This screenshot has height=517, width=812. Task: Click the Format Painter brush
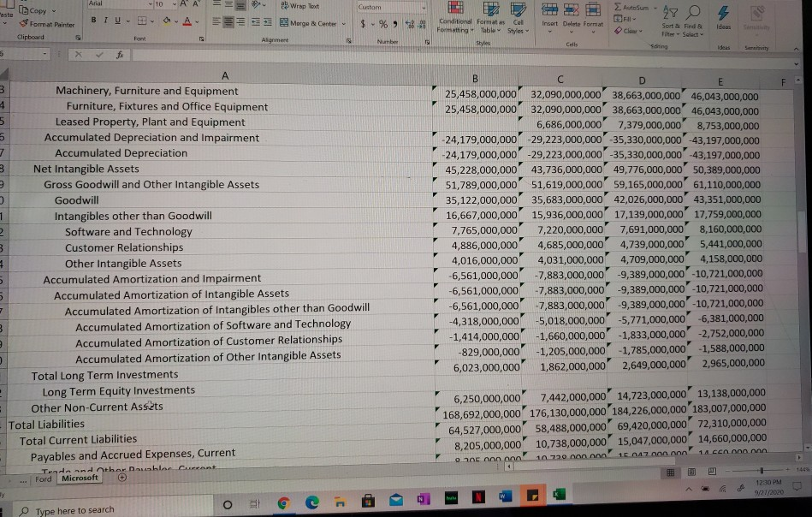pos(24,24)
